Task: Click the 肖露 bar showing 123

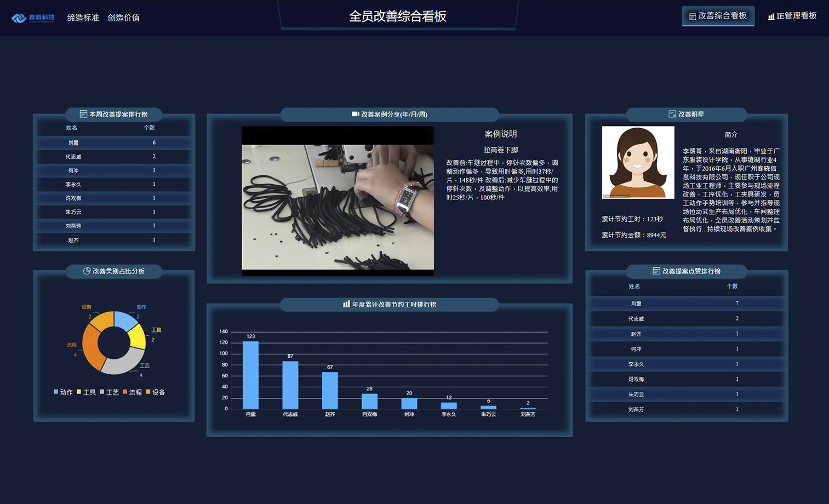Action: pos(250,375)
